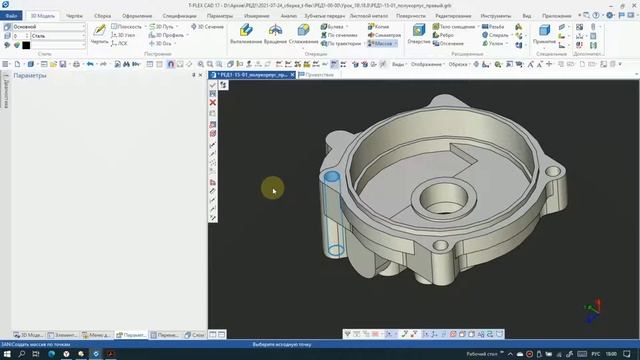Undo the last action
The height and width of the screenshot is (360, 640).
(x=90, y=64)
